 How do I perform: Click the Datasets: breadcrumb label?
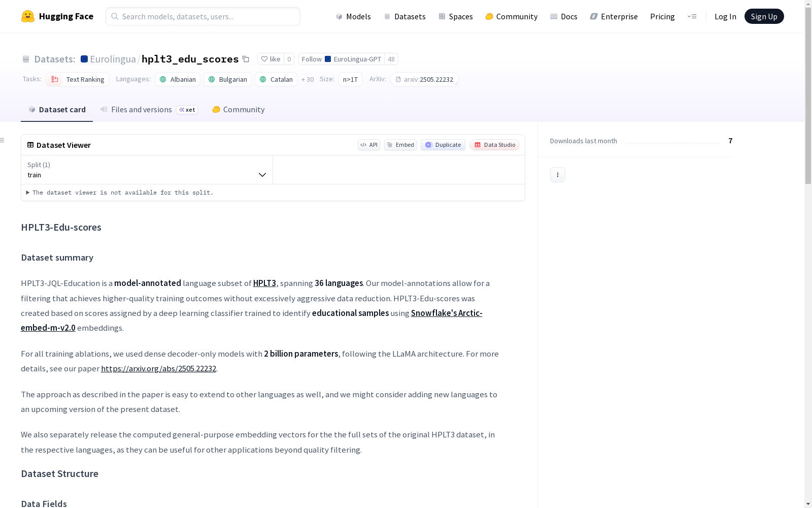click(55, 59)
